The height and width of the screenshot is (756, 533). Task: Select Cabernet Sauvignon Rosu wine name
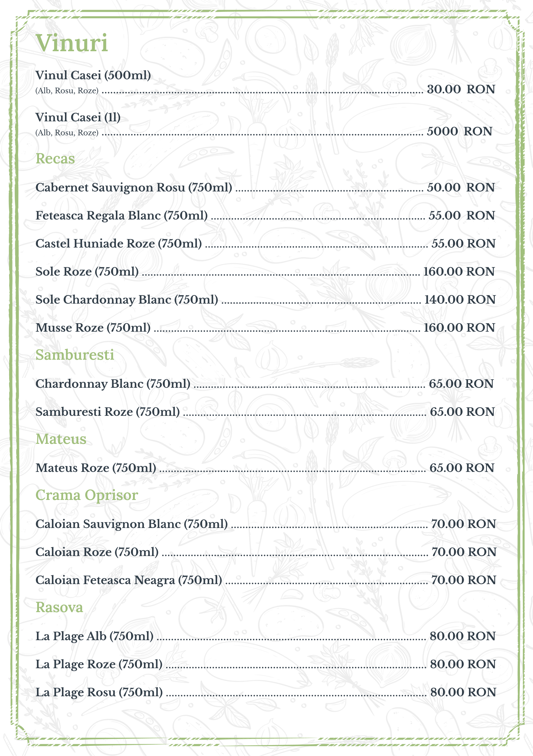coord(134,187)
